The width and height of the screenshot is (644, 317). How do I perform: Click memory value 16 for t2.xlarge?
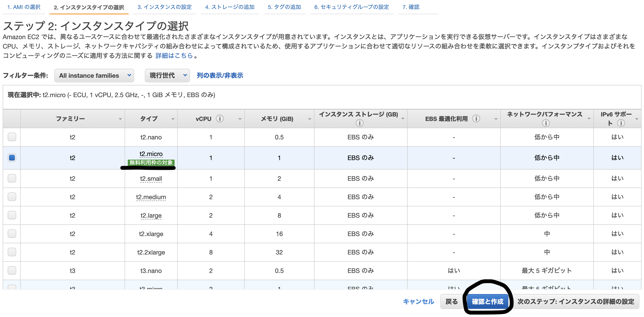tap(279, 234)
